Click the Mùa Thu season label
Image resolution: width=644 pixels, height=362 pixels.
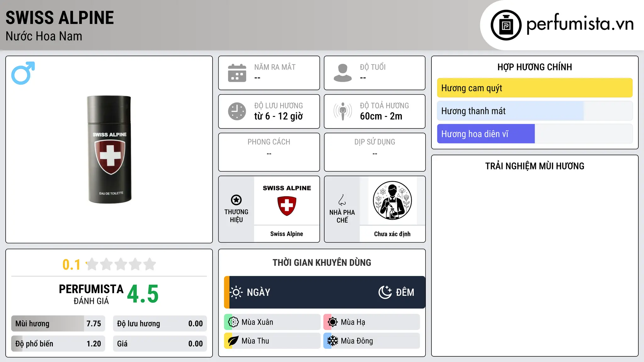(x=255, y=341)
